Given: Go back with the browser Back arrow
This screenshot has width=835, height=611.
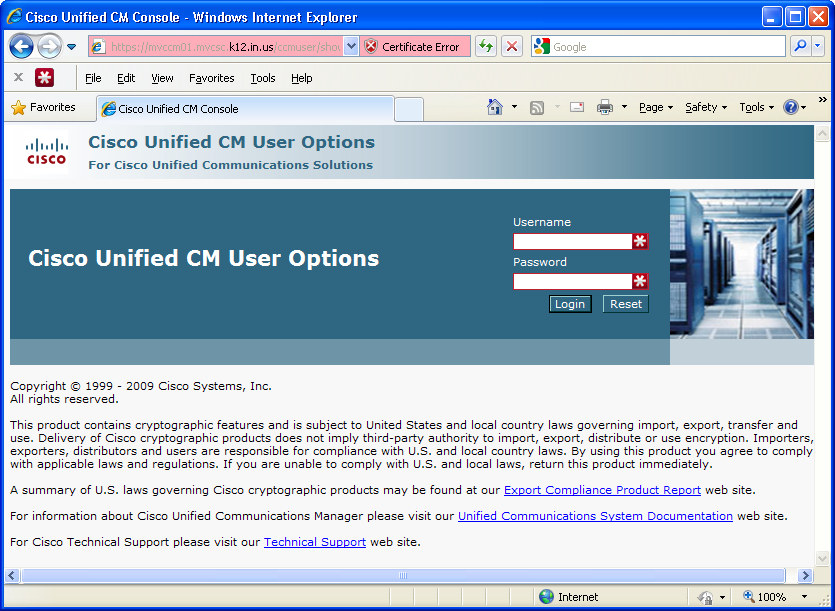Looking at the screenshot, I should point(21,46).
